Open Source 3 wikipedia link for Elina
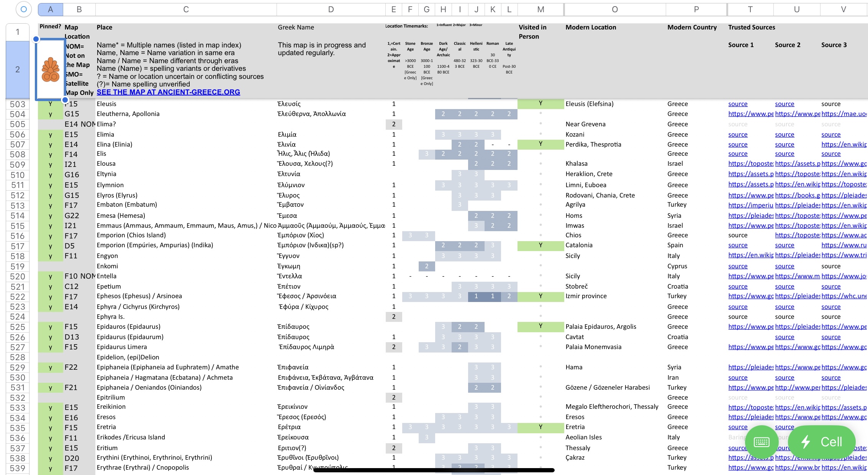The image size is (868, 475). click(843, 144)
